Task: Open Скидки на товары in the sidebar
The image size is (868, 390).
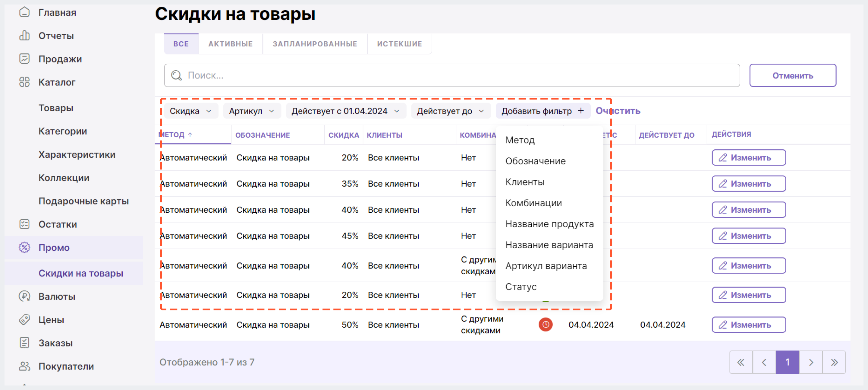Action: [x=80, y=273]
